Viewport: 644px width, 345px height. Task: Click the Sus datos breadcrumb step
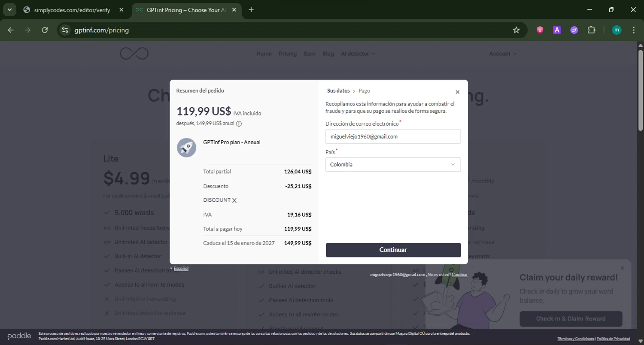tap(338, 91)
